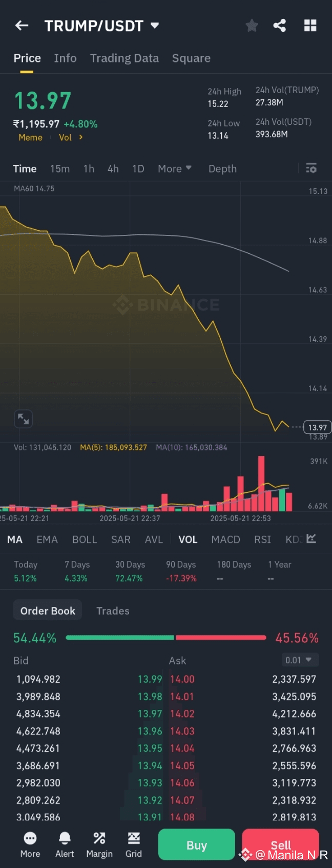Viewport: 332px width, 868px height.
Task: Expand chart to fullscreen
Action: pyautogui.click(x=24, y=419)
